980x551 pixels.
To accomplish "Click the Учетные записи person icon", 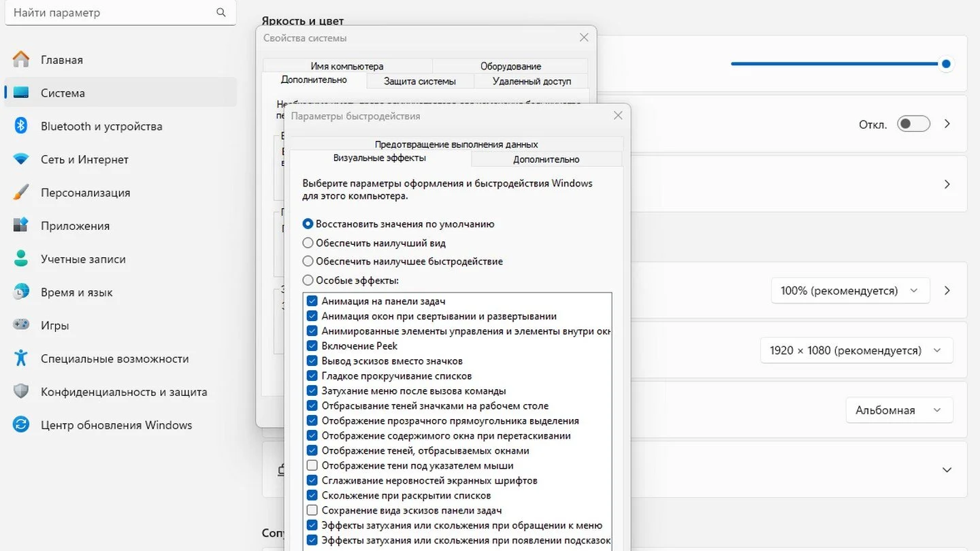I will pyautogui.click(x=21, y=258).
